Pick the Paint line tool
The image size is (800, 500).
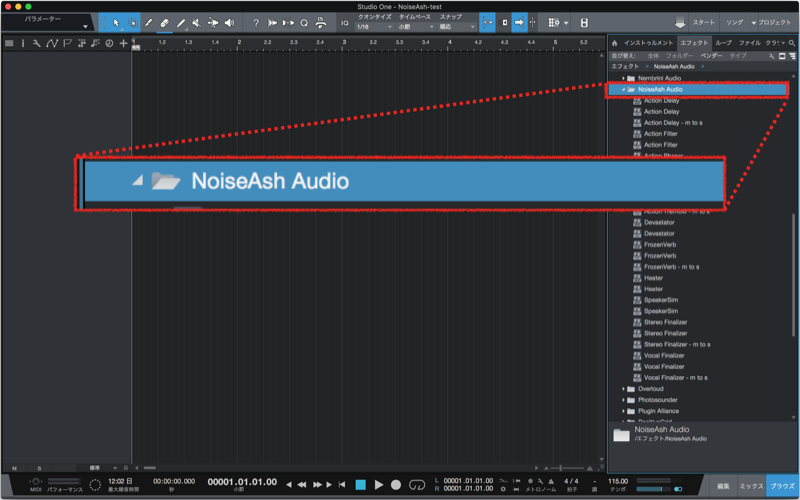pyautogui.click(x=181, y=23)
